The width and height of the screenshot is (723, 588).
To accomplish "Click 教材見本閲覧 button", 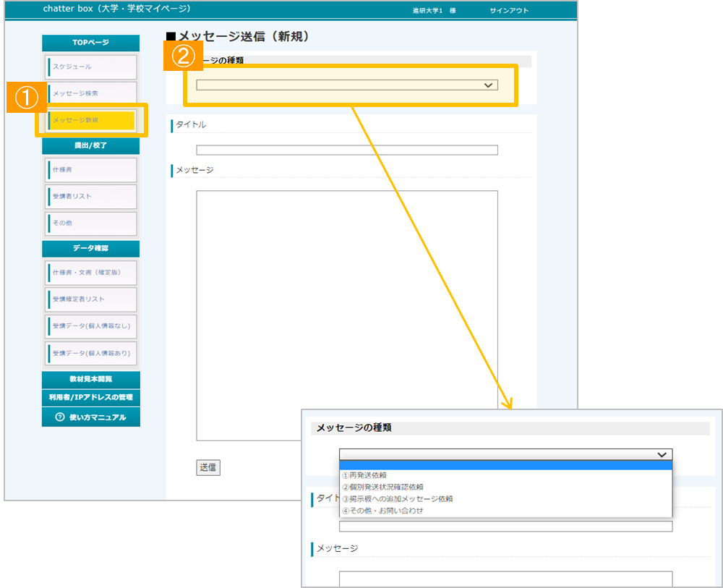I will pos(91,379).
